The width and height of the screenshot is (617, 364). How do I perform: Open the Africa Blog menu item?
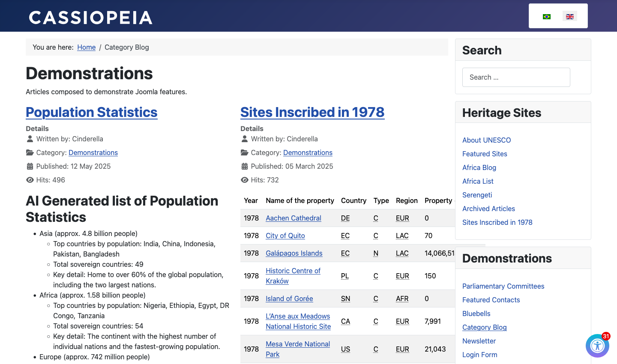point(479,167)
